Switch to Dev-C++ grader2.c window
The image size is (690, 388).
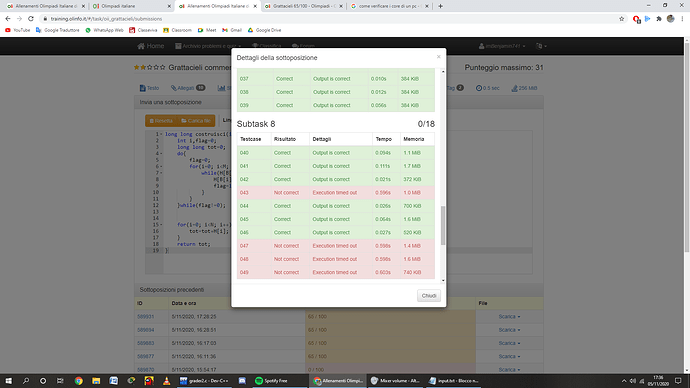pos(204,381)
